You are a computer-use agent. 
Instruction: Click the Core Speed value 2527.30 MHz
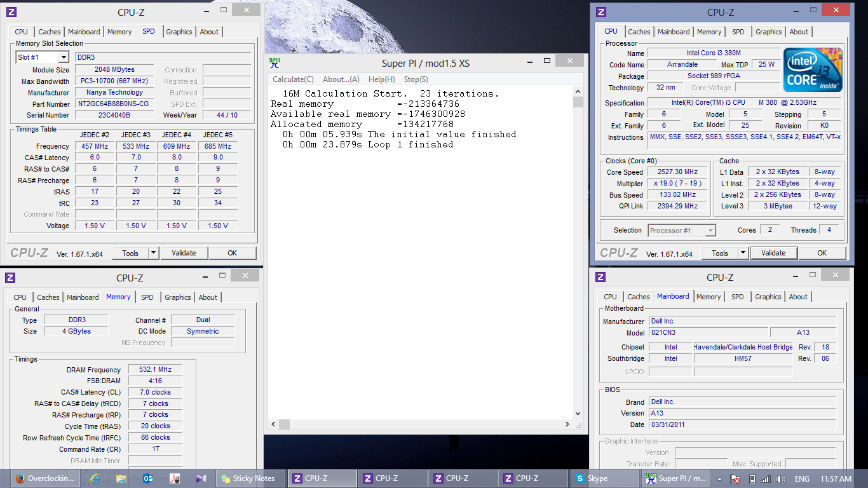click(x=679, y=172)
